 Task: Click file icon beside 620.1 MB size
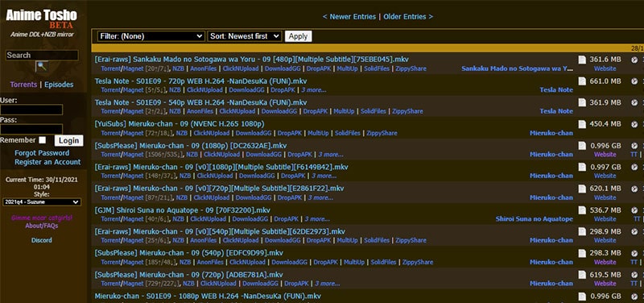click(582, 189)
